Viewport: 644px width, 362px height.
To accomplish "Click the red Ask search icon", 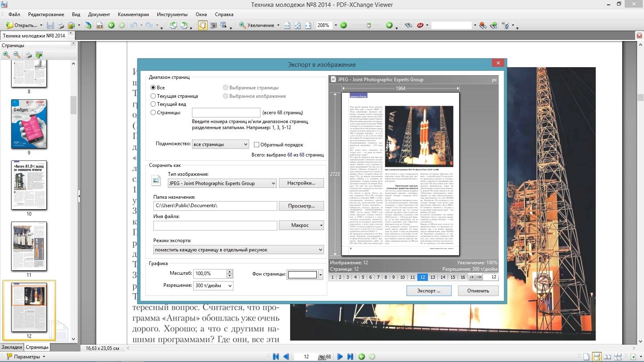I will pyautogui.click(x=420, y=25).
